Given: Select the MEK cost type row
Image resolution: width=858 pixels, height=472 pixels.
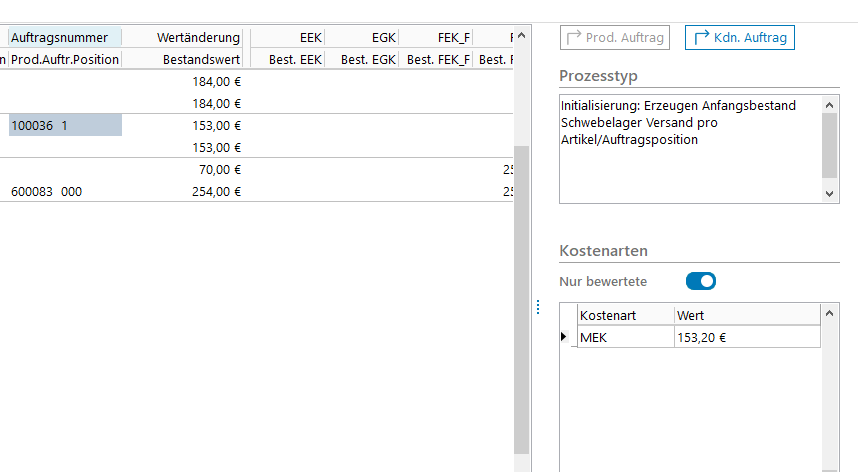Looking at the screenshot, I should pyautogui.click(x=625, y=338).
